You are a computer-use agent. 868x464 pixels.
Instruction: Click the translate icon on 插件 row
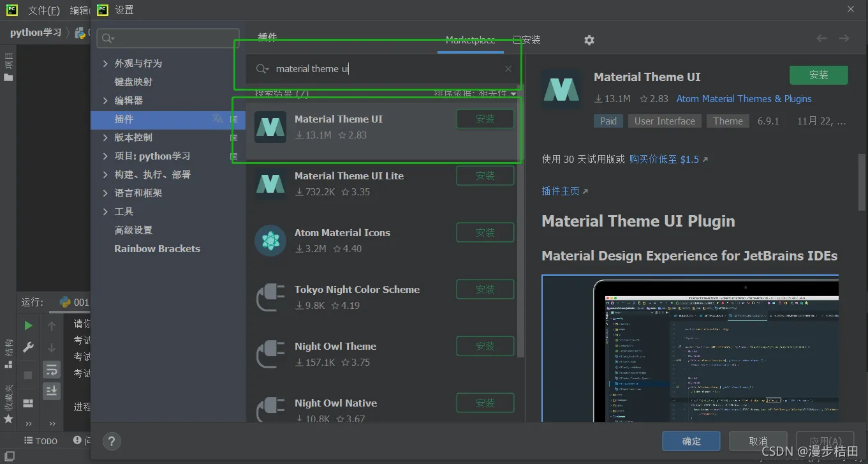[218, 119]
